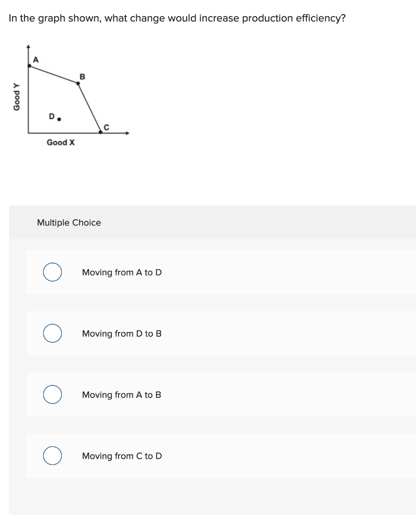This screenshot has height=532, width=416.
Task: Click the answer text Moving from A to D
Action: (121, 272)
